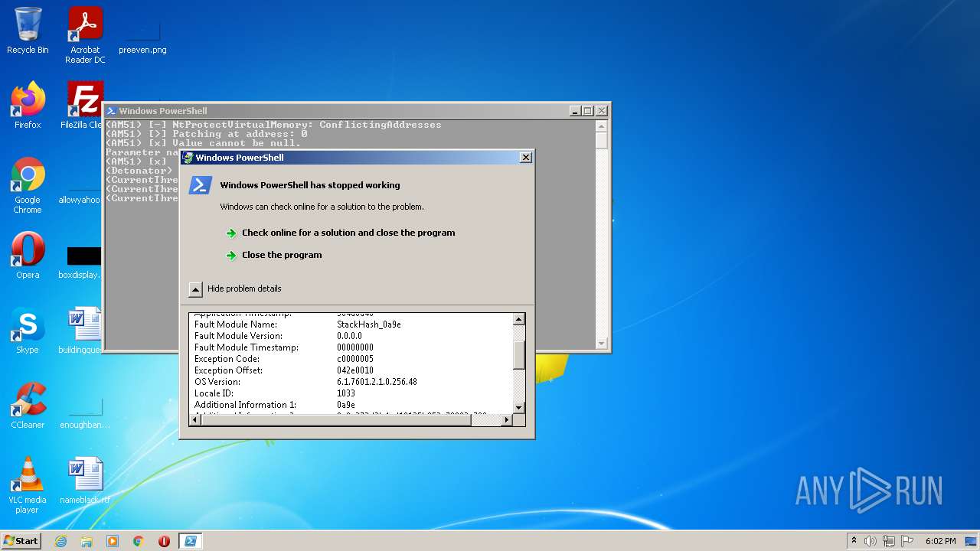The width and height of the screenshot is (980, 551).
Task: Open the clock showing 6:02 PM
Action: (940, 541)
